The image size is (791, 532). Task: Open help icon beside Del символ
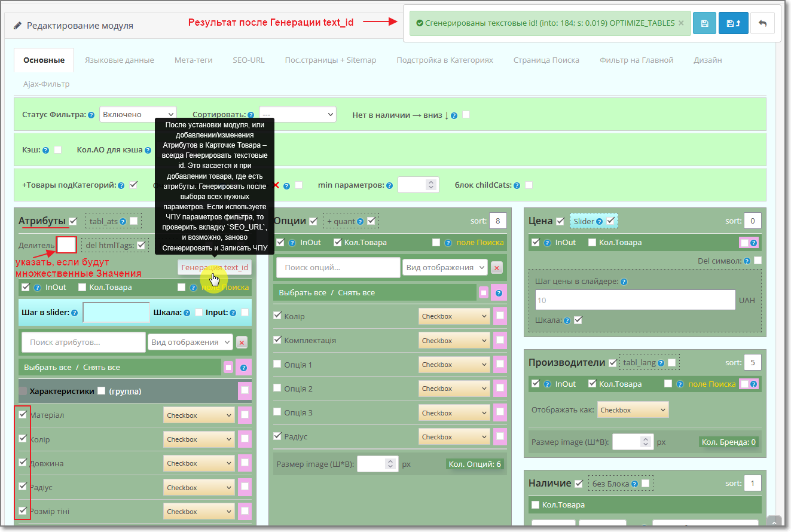tap(747, 261)
